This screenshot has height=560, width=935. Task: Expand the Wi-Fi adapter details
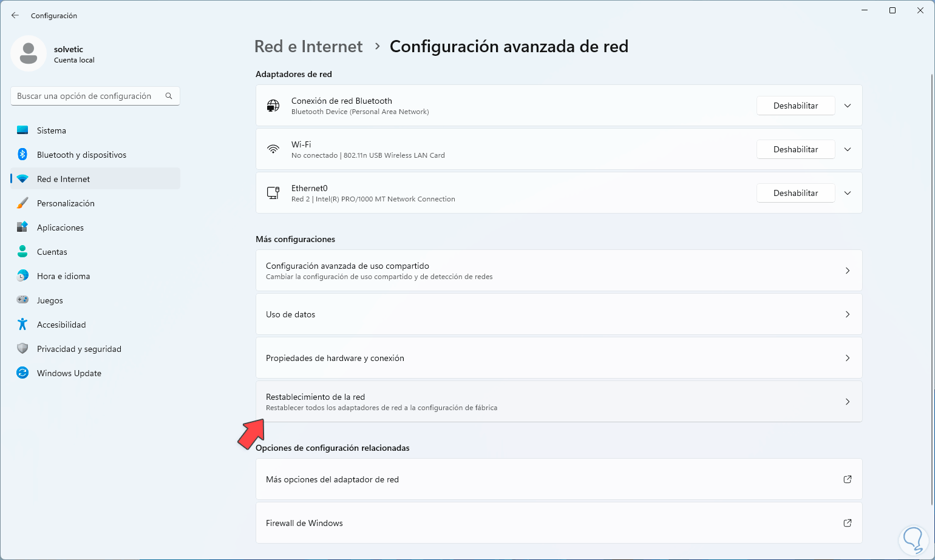point(848,149)
